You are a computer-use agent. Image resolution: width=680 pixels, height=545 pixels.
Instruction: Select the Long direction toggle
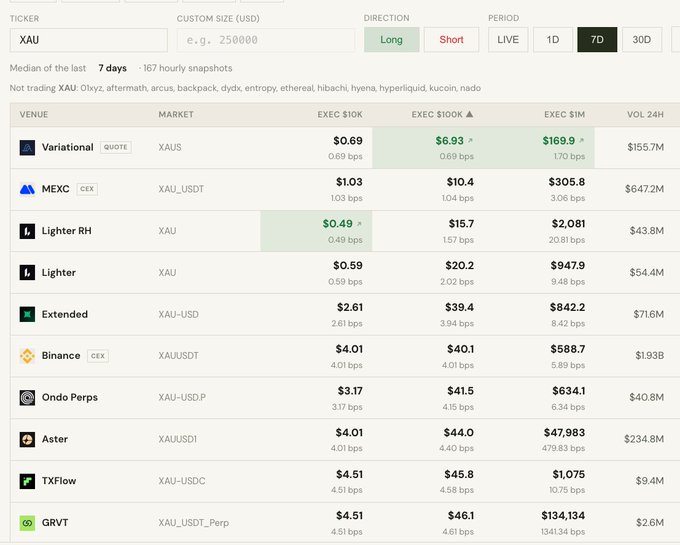click(x=392, y=39)
